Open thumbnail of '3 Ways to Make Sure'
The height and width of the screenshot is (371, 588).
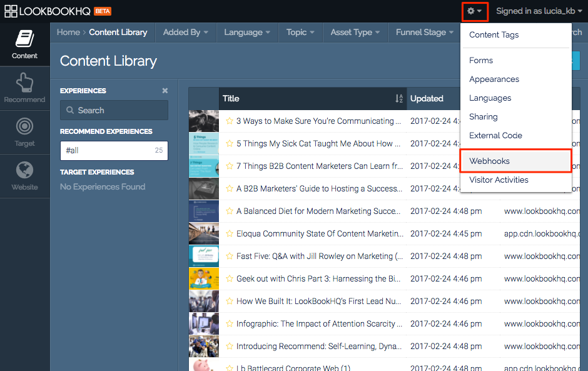tap(204, 121)
